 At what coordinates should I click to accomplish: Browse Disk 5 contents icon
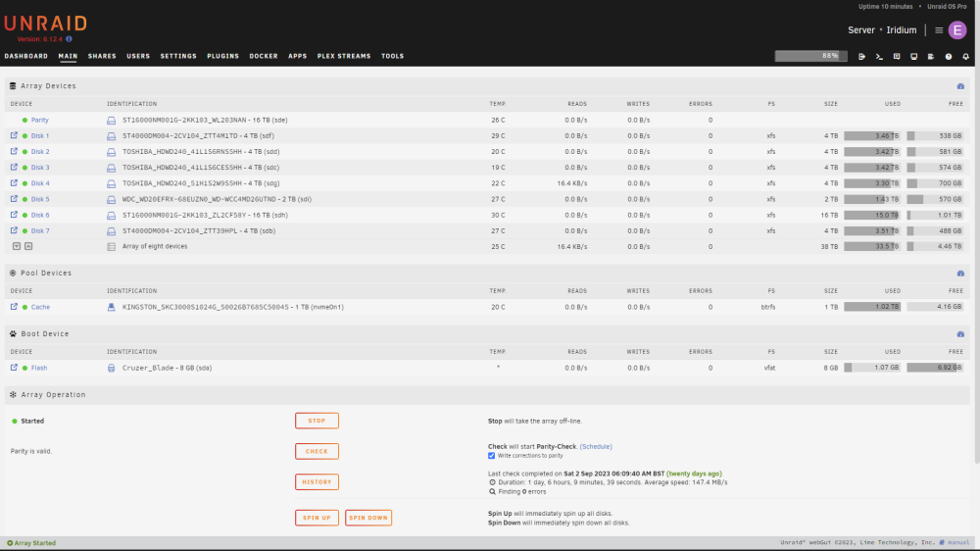pyautogui.click(x=14, y=198)
